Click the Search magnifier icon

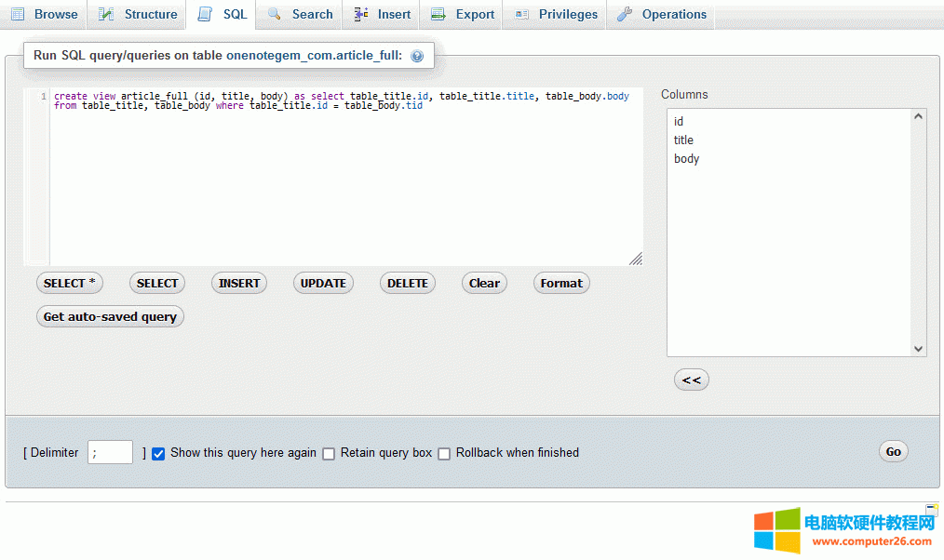click(x=274, y=14)
